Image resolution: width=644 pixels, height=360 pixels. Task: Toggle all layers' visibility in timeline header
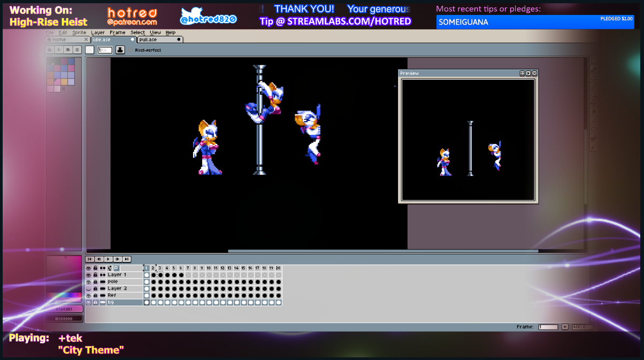pos(89,268)
